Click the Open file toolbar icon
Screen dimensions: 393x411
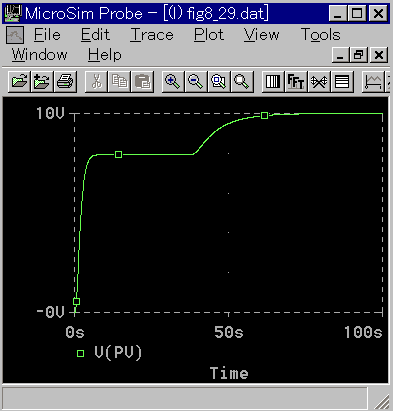(x=20, y=81)
